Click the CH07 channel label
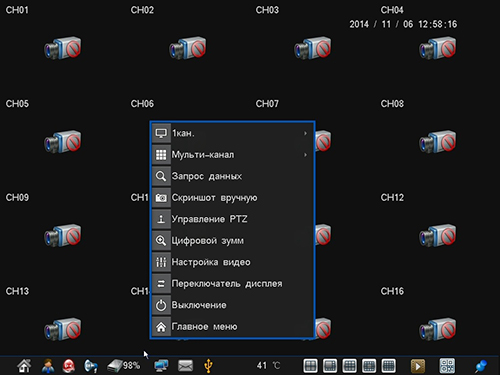Image resolution: width=500 pixels, height=375 pixels. [x=267, y=104]
